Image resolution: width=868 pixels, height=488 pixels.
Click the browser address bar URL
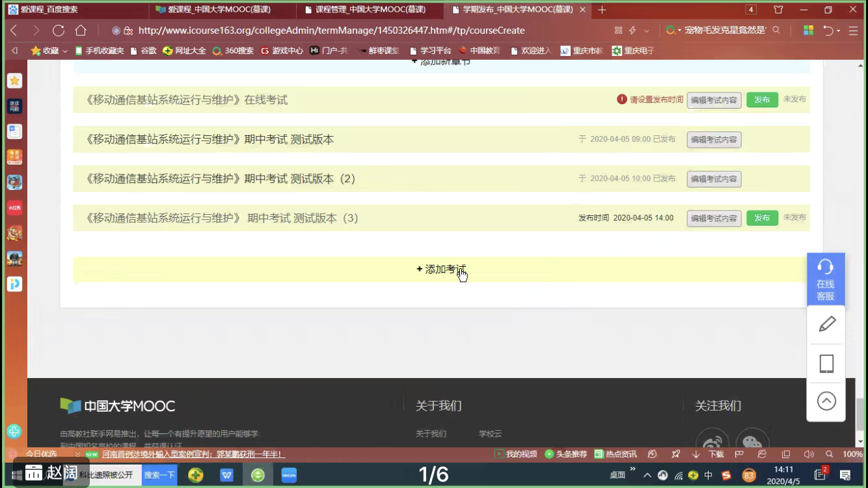point(331,31)
